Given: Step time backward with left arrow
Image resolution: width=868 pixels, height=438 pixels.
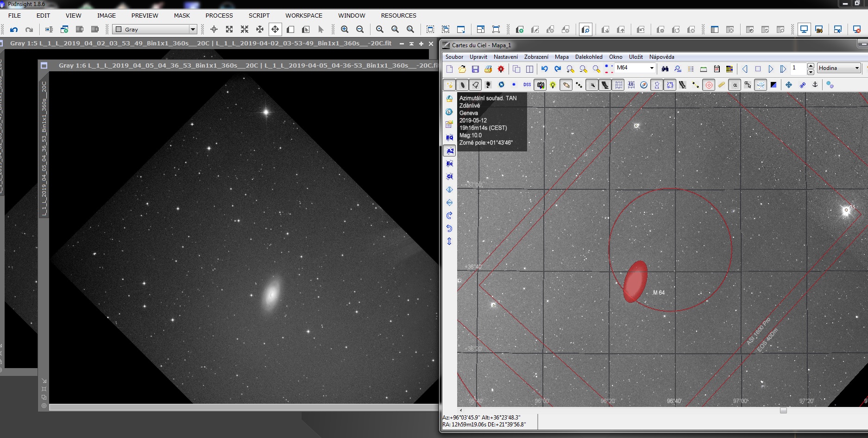Looking at the screenshot, I should pos(745,69).
